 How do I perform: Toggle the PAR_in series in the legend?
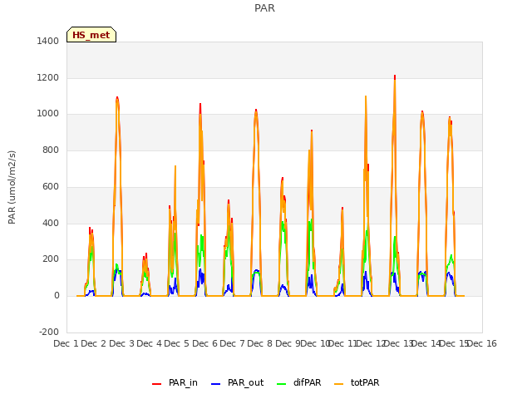tap(175, 382)
